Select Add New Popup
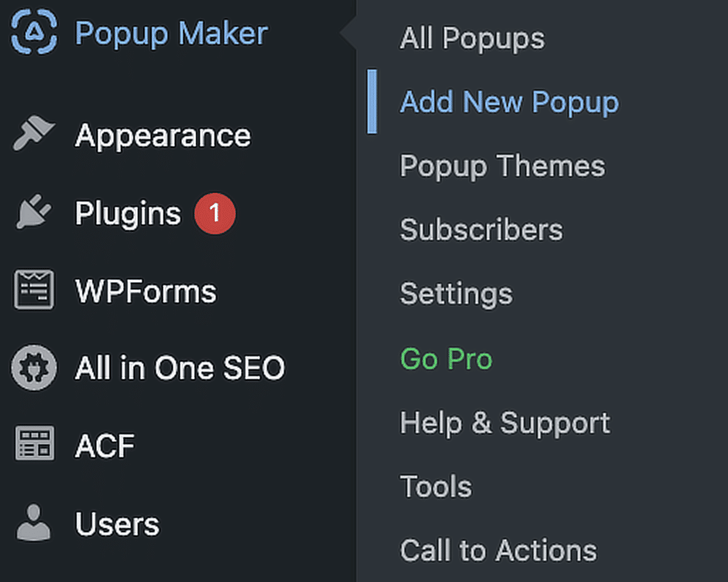This screenshot has width=728, height=582. 509,102
